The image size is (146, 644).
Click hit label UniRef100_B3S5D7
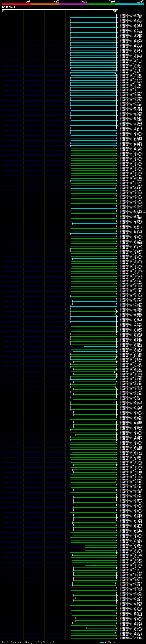tap(131, 306)
